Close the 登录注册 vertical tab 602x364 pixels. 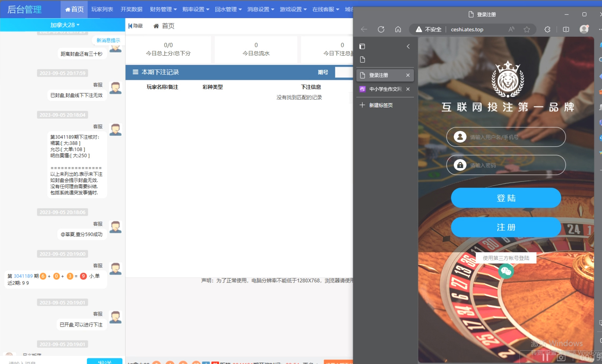point(408,75)
